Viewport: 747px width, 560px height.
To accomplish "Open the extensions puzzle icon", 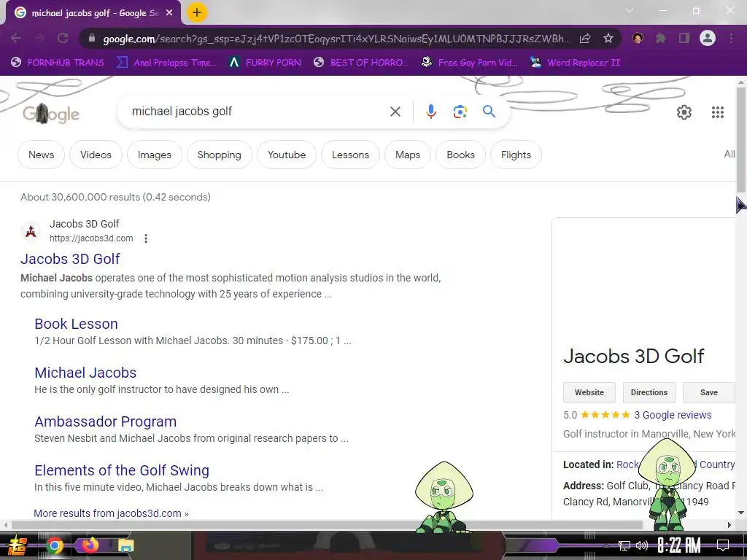I will [661, 38].
